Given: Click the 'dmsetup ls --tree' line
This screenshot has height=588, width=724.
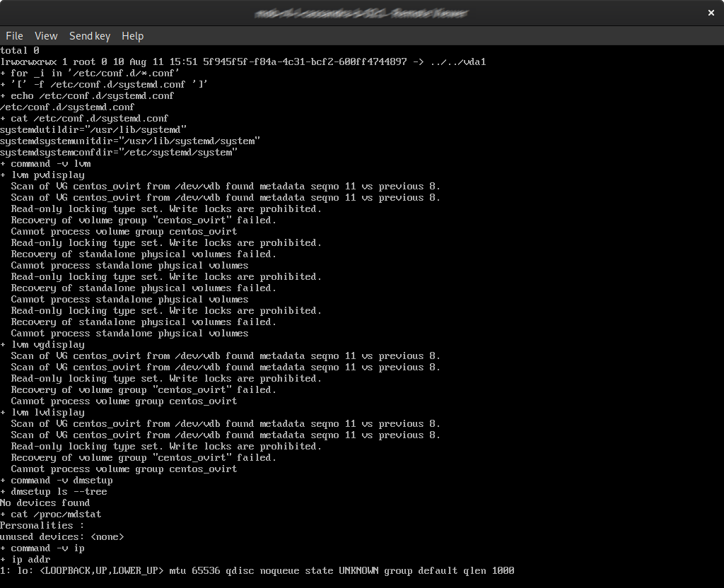Looking at the screenshot, I should [x=54, y=492].
